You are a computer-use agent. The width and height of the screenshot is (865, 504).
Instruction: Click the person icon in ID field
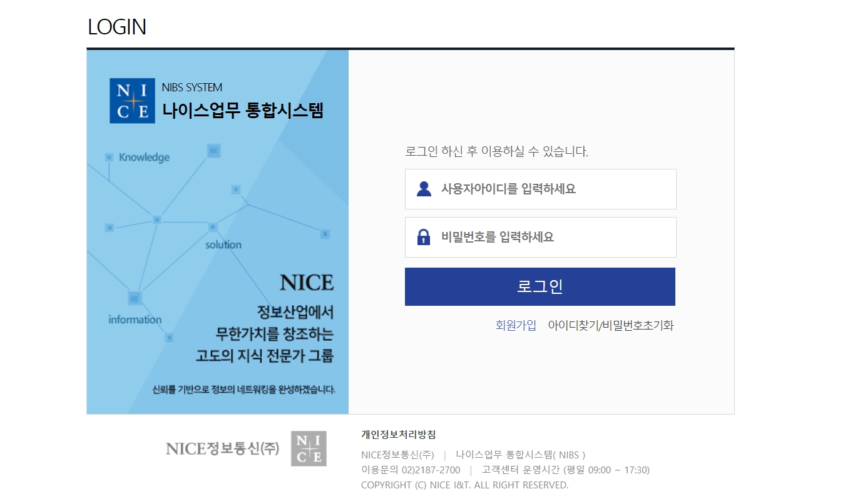coord(424,189)
